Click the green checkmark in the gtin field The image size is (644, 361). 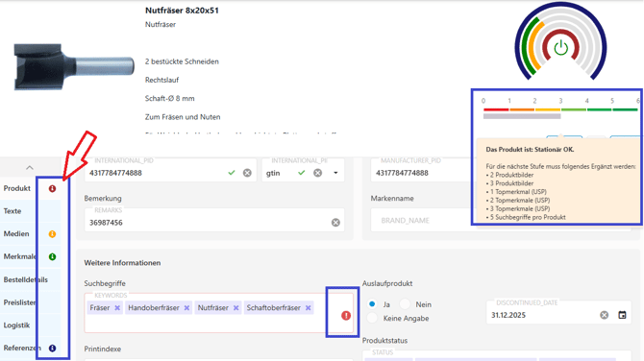(x=302, y=173)
